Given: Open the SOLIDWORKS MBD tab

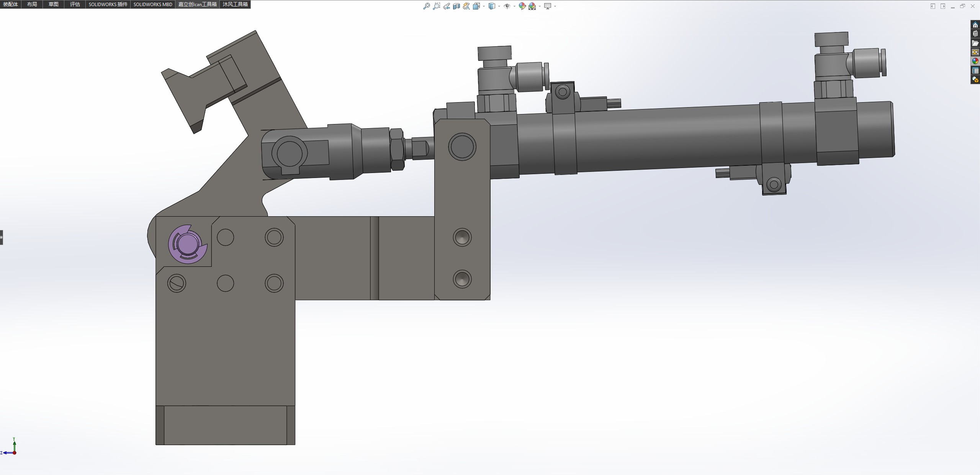Looking at the screenshot, I should pyautogui.click(x=153, y=4).
